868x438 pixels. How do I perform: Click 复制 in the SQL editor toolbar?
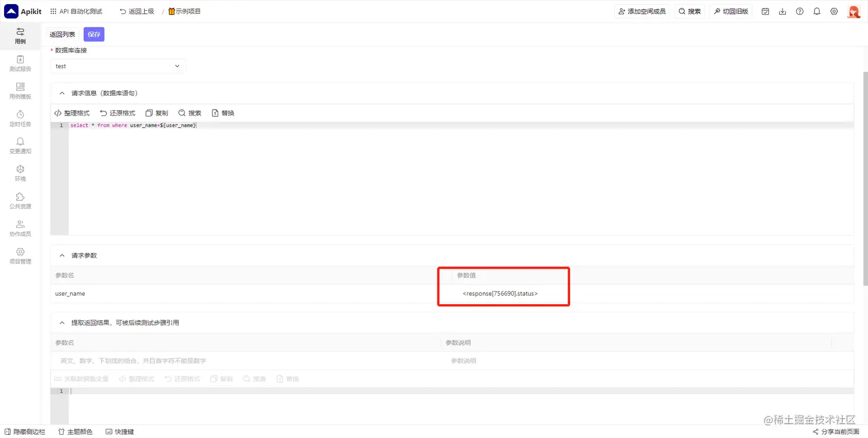(157, 113)
